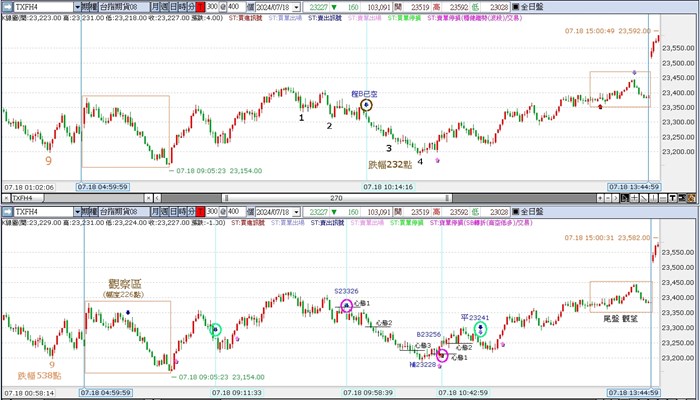Viewport: 700px width, 400px height.
Task: Click the red T tick button in the top toolbar
Action: pos(199,6)
